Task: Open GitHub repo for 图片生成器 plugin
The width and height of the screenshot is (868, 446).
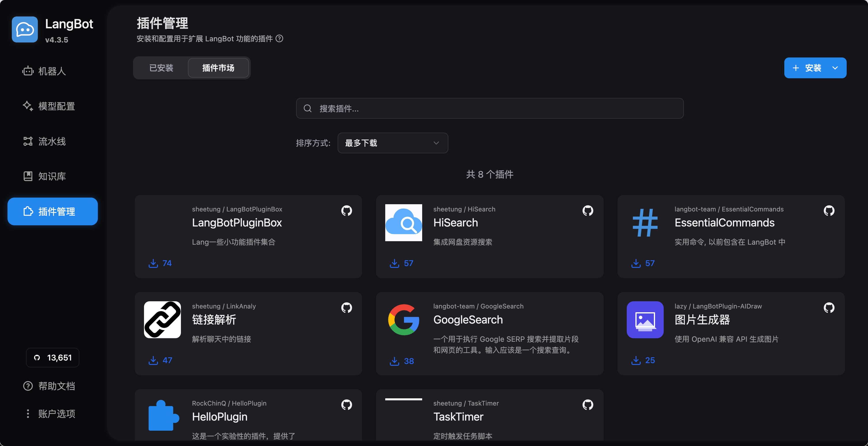Action: 829,308
